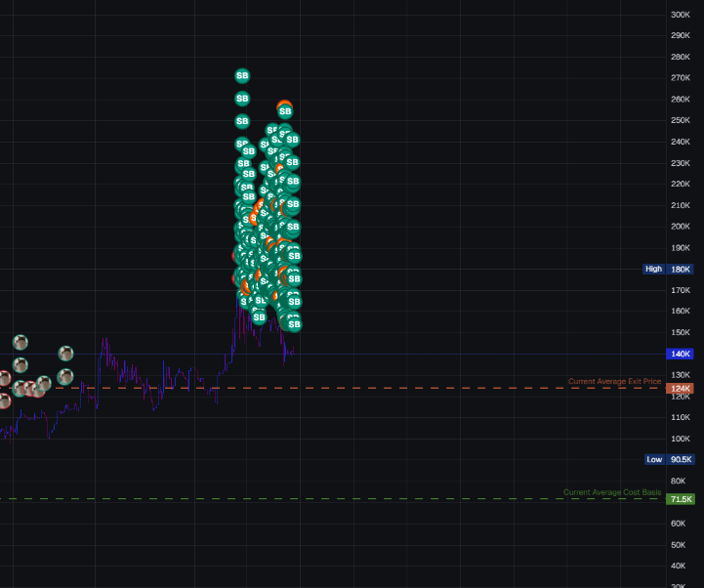The height and width of the screenshot is (588, 704).
Task: Click the lowest SB marker near 150K
Action: tap(294, 324)
